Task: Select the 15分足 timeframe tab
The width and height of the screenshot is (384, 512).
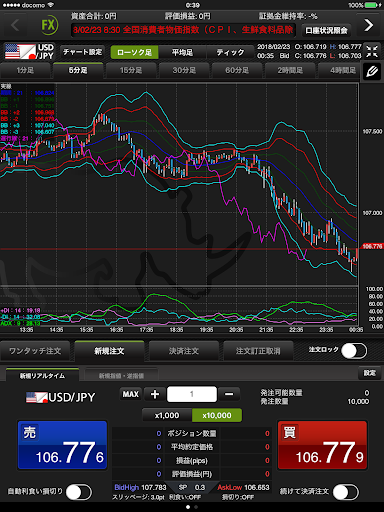Action: [131, 70]
